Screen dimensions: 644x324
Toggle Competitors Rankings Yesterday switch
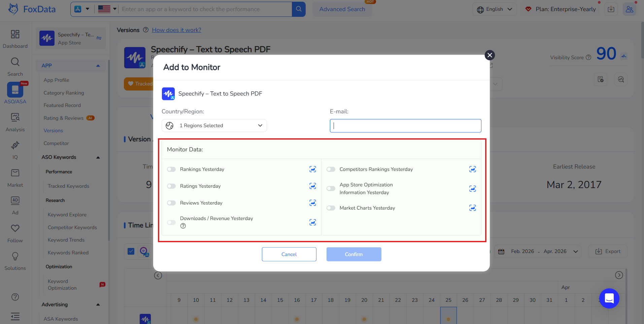click(x=331, y=169)
